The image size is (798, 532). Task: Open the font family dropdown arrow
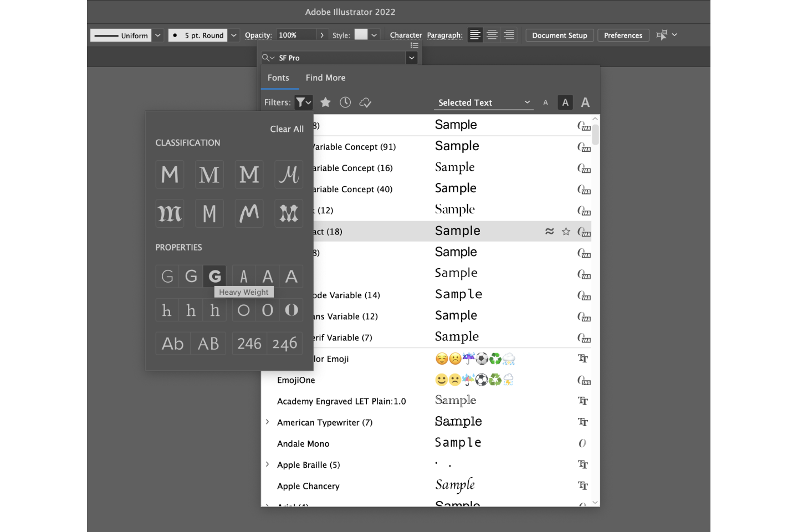[x=412, y=58]
